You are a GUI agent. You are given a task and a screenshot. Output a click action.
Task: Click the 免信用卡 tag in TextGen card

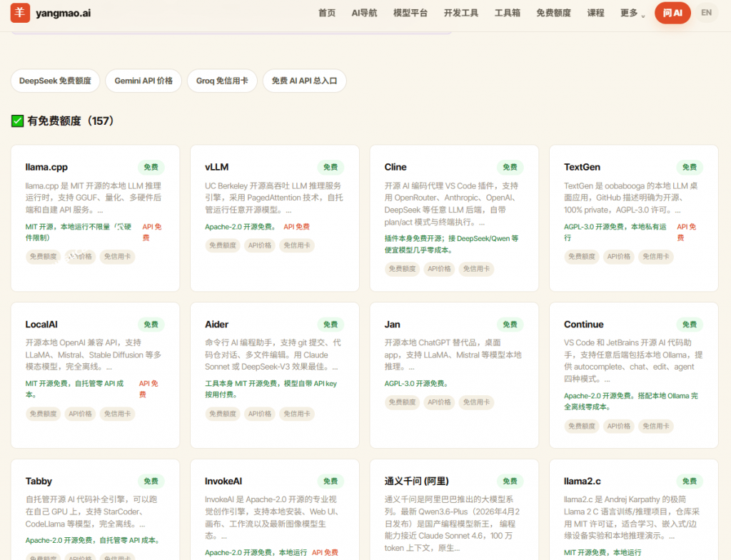point(656,257)
